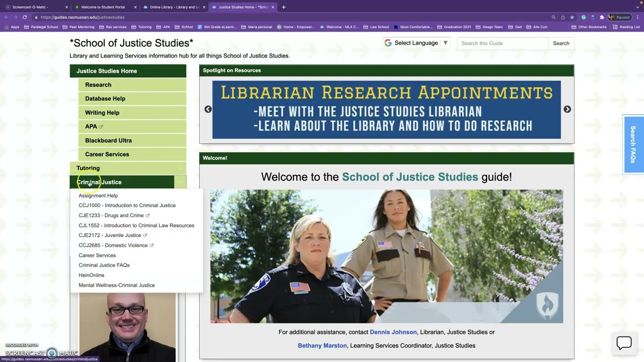This screenshot has width=644, height=362.
Task: Open Career Services in the Criminal Justice submenu
Action: (x=97, y=255)
